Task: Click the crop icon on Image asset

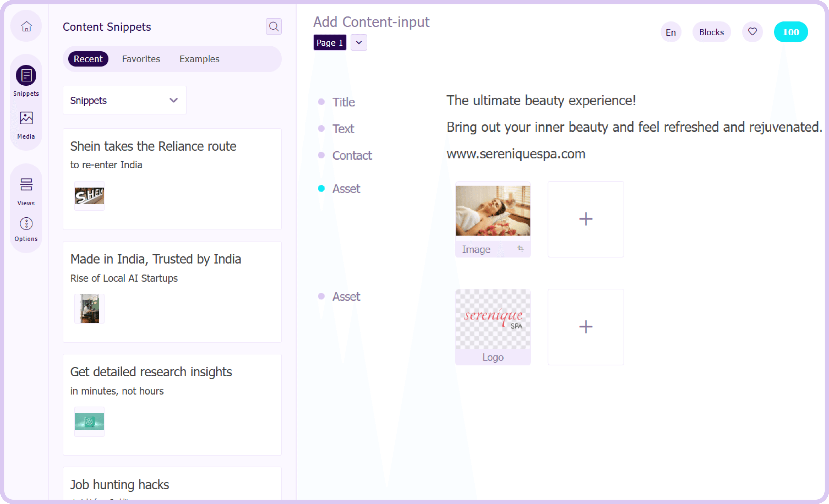Action: pos(521,249)
